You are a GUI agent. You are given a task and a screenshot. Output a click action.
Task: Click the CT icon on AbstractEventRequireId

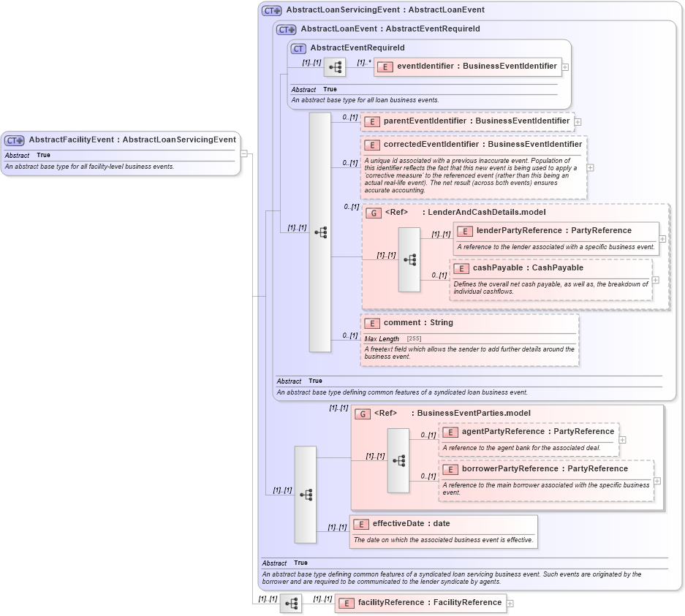click(x=297, y=47)
